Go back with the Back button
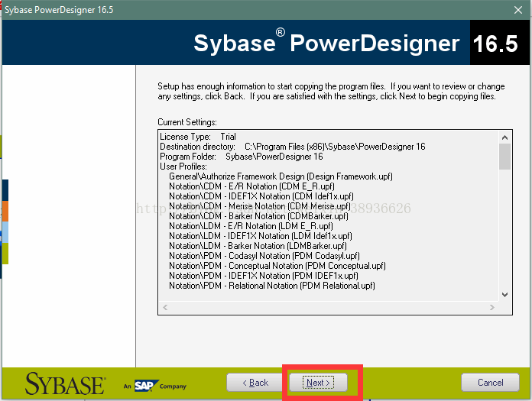This screenshot has height=401, width=532. click(255, 383)
